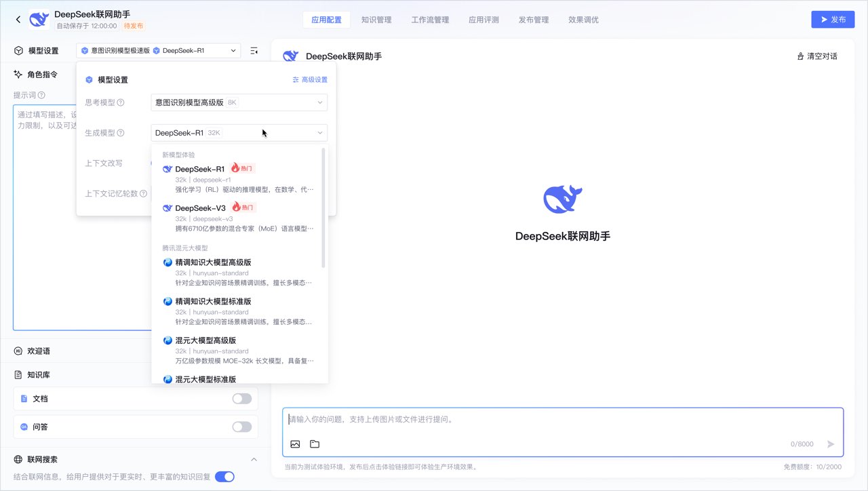
Task: Click the 免费额度: 10/2000 text
Action: pyautogui.click(x=812, y=467)
